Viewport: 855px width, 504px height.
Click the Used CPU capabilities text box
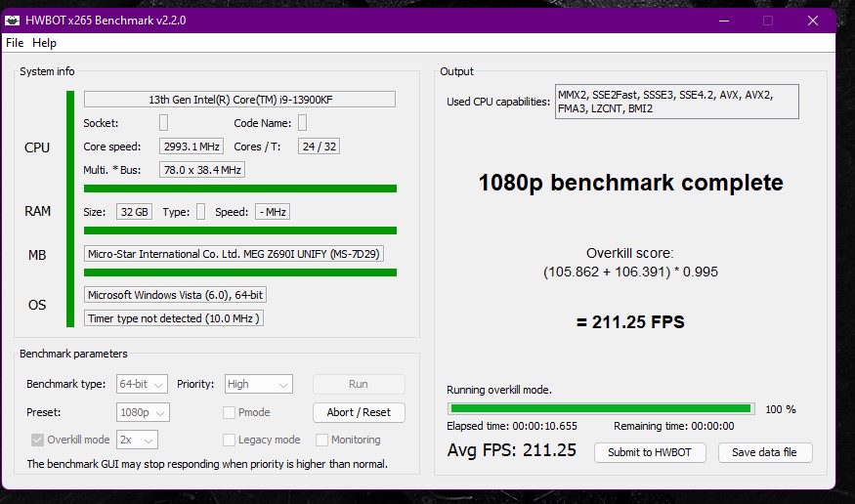[677, 102]
